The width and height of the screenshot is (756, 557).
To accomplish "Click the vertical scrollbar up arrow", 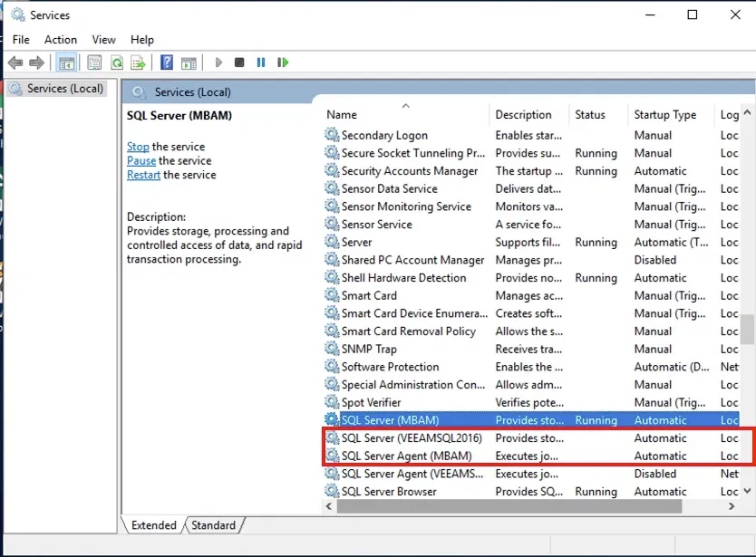I will tap(747, 112).
